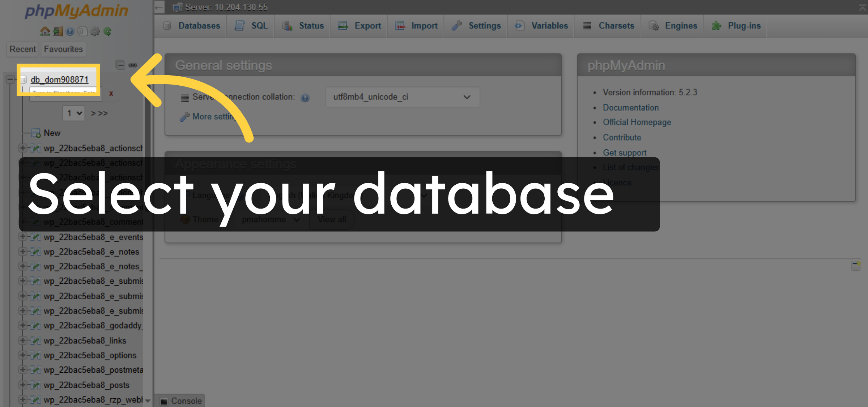Select the db_dom908871 database
The width and height of the screenshot is (868, 407).
tap(60, 80)
